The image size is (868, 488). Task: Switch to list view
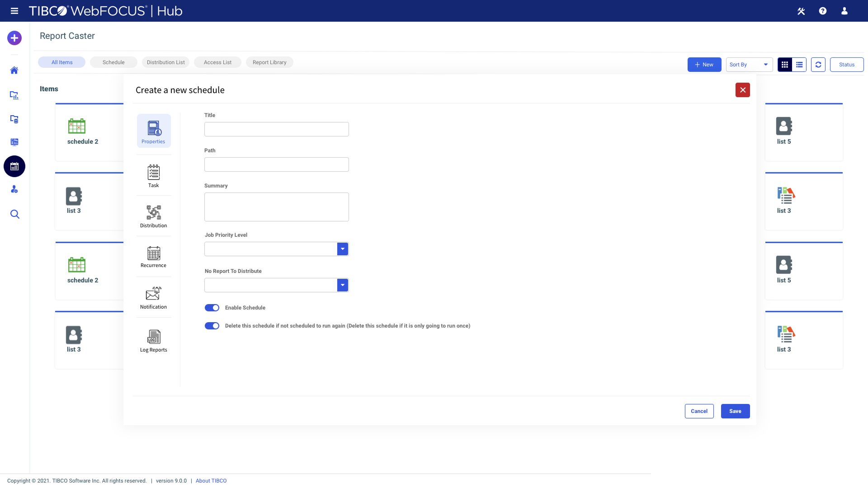tap(799, 65)
